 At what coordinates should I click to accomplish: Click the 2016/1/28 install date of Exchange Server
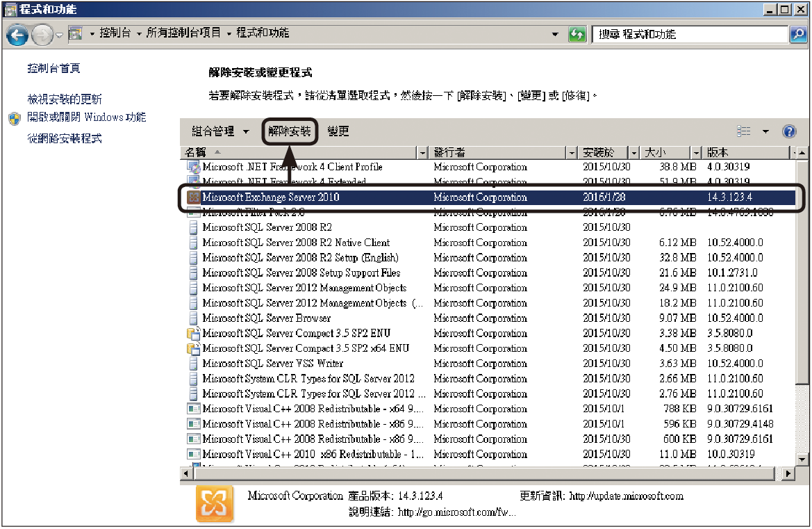click(604, 197)
